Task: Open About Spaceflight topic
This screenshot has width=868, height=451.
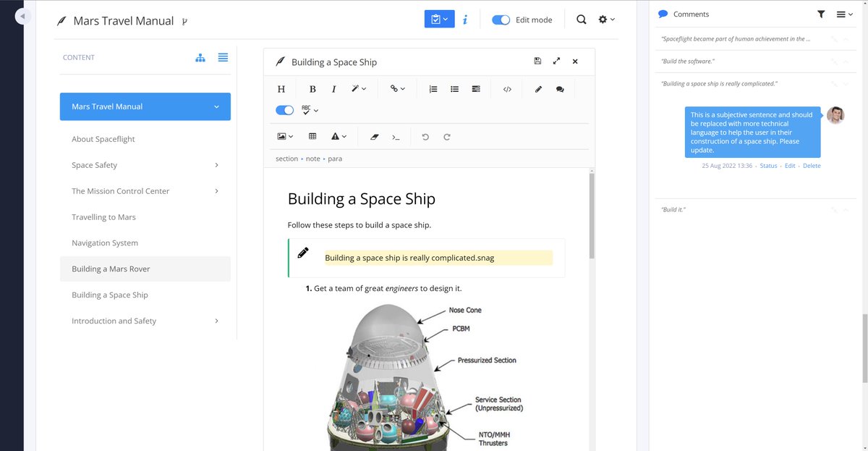Action: click(x=103, y=139)
